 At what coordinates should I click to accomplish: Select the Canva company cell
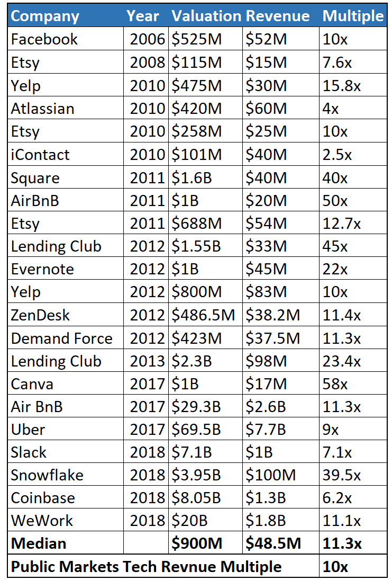(x=32, y=384)
